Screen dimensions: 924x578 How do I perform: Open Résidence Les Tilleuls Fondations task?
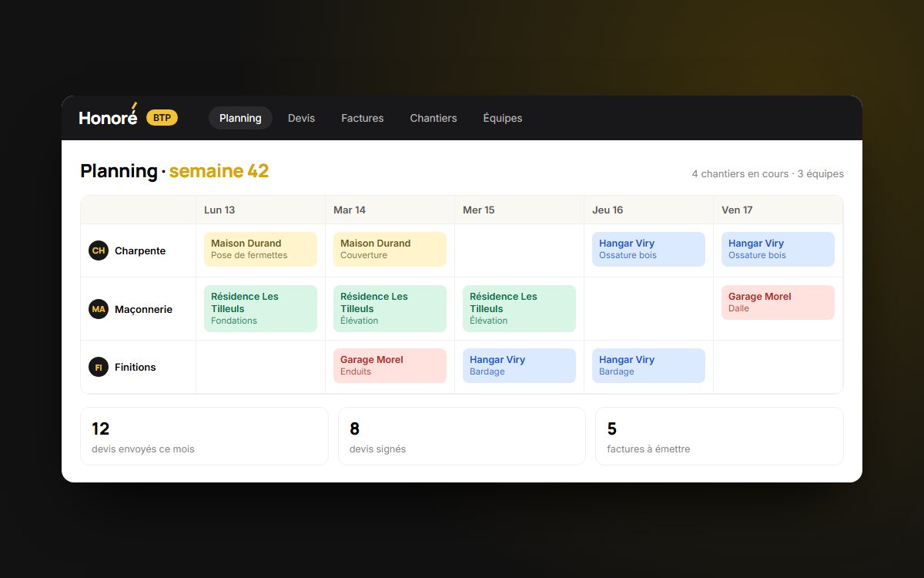[260, 308]
